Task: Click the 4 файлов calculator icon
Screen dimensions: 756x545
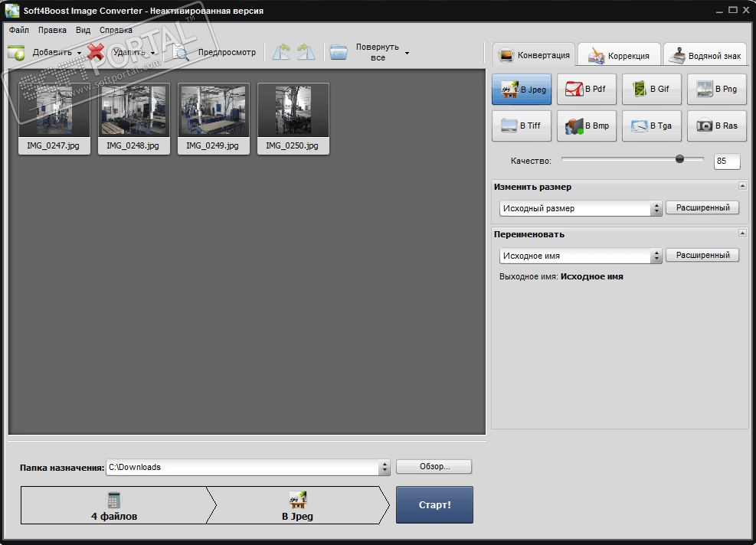Action: click(114, 500)
